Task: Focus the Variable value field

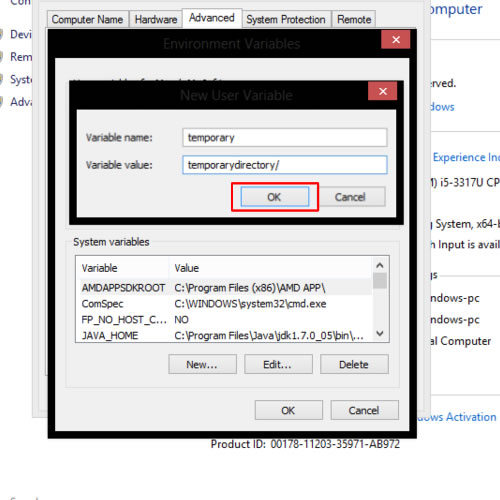Action: point(285,165)
